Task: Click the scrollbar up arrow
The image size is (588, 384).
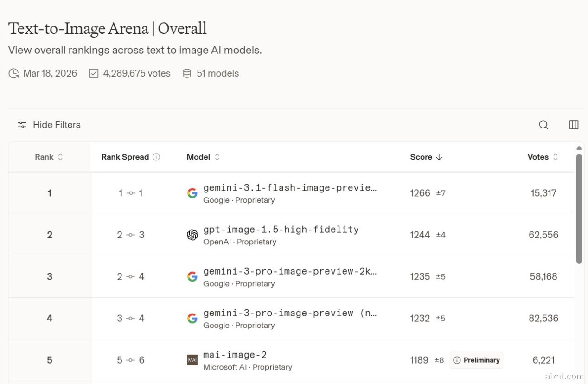Action: tap(579, 148)
